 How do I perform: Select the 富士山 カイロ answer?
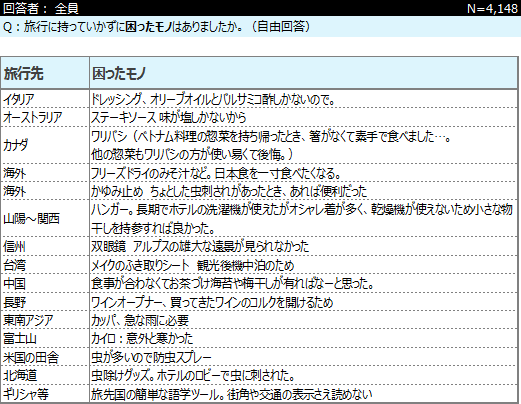(142, 338)
